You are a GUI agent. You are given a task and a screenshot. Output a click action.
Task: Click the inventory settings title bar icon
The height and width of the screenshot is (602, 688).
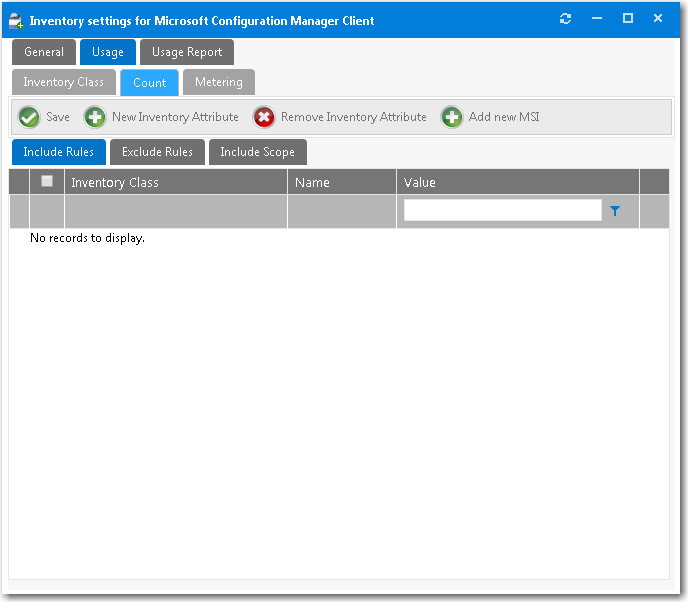(x=16, y=21)
